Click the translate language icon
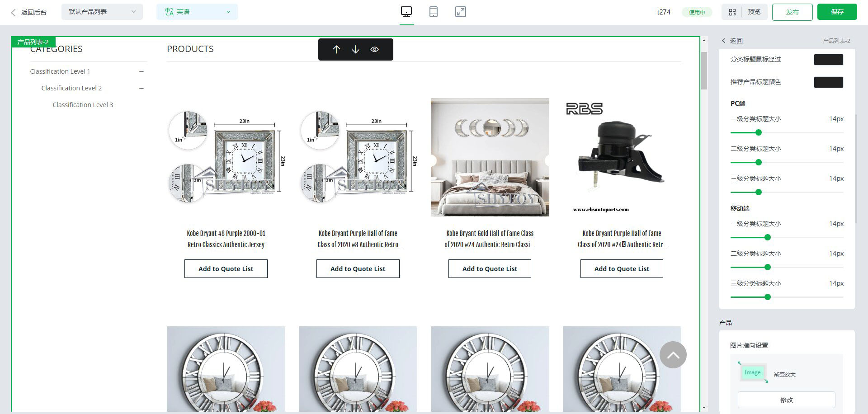 [170, 12]
